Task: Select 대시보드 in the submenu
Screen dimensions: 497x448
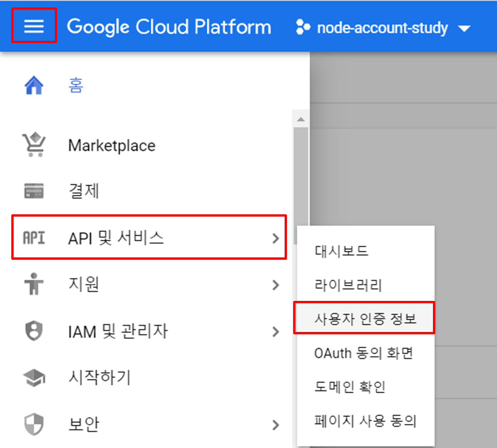Action: point(366,251)
